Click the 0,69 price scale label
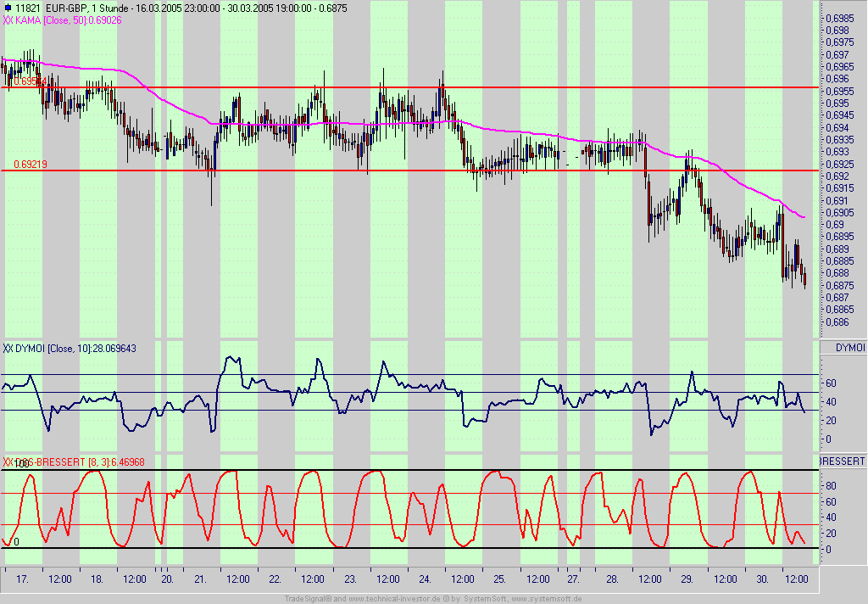This screenshot has height=604, width=868. pos(834,225)
